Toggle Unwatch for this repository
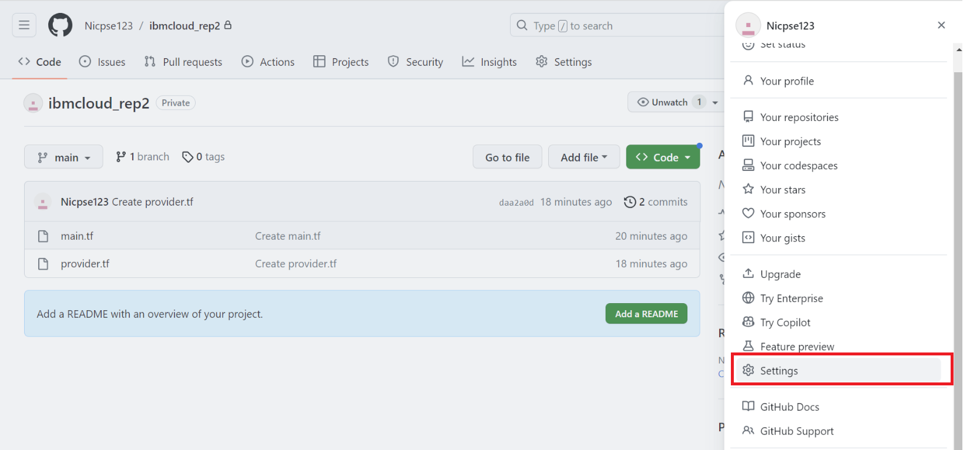Image resolution: width=980 pixels, height=450 pixels. click(x=663, y=102)
